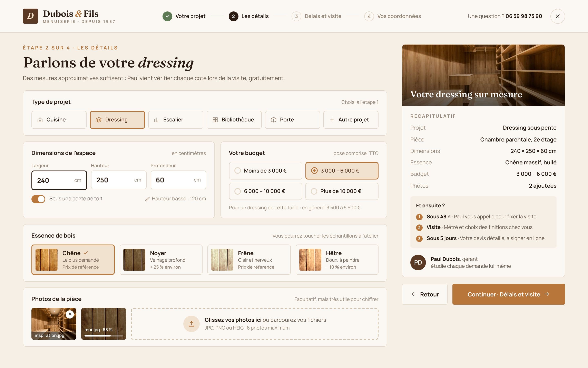Choose Hêtre wood essence
The height and width of the screenshot is (368, 588).
click(337, 259)
